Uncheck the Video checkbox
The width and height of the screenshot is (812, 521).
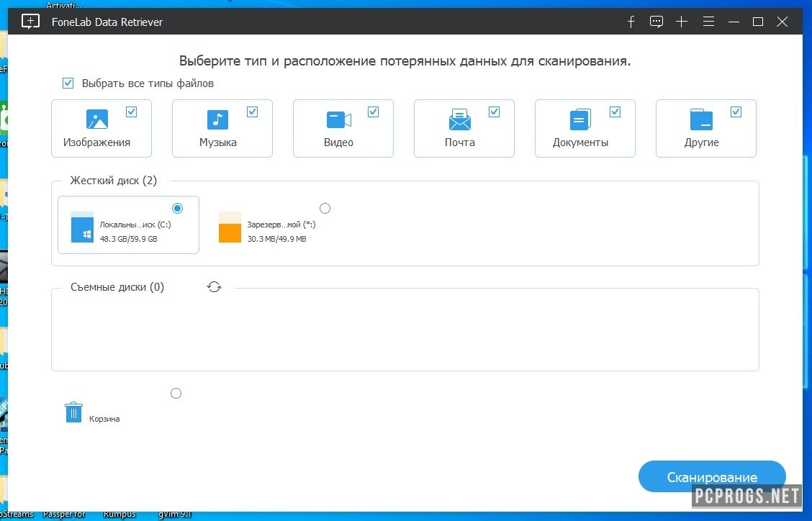point(373,112)
